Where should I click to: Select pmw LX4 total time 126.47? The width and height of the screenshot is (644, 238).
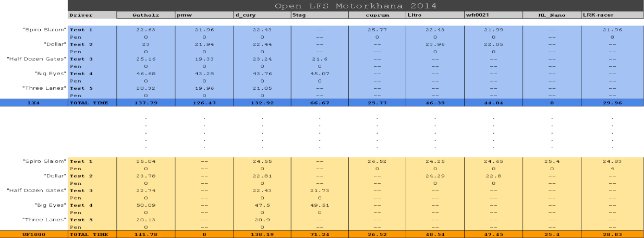click(x=204, y=103)
